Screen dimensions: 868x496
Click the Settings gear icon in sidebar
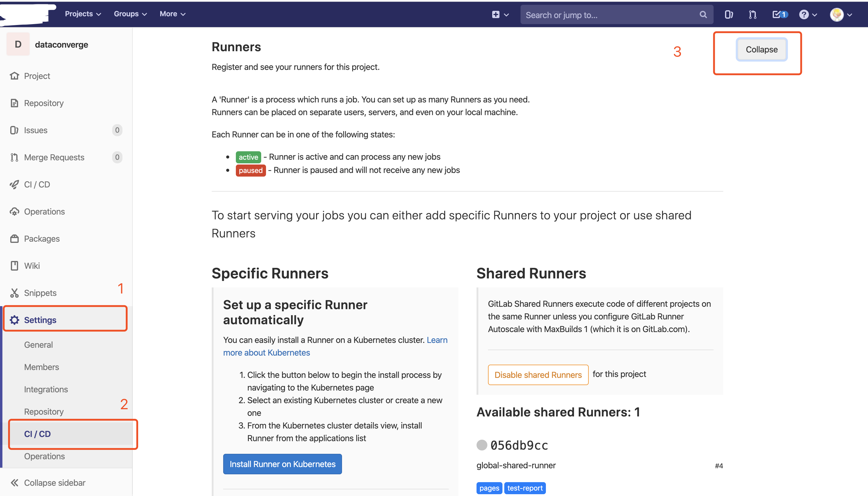coord(14,320)
